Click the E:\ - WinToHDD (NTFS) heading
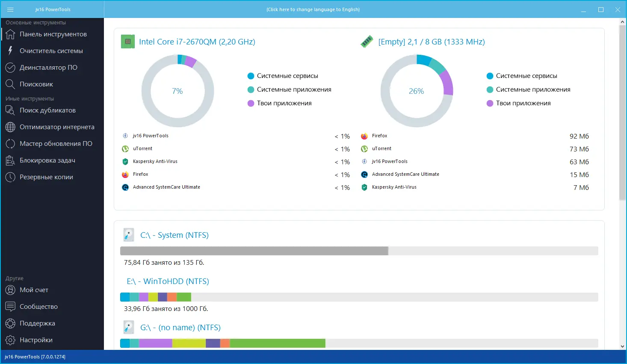 coord(168,281)
